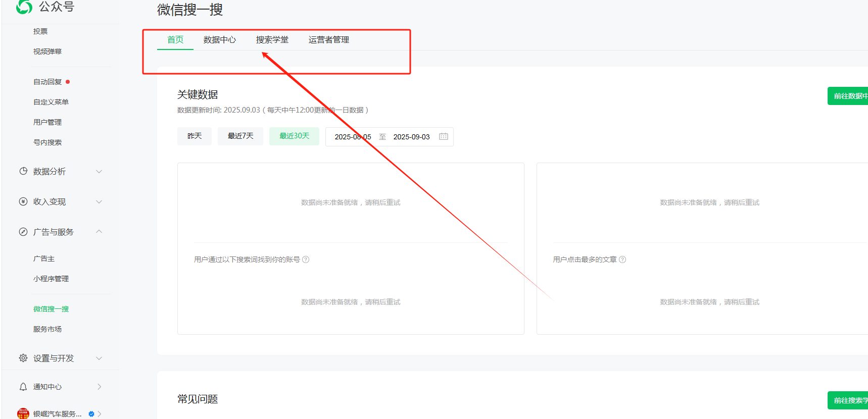Open 服务市场 in the sidebar
This screenshot has height=419, width=868.
[x=47, y=329]
